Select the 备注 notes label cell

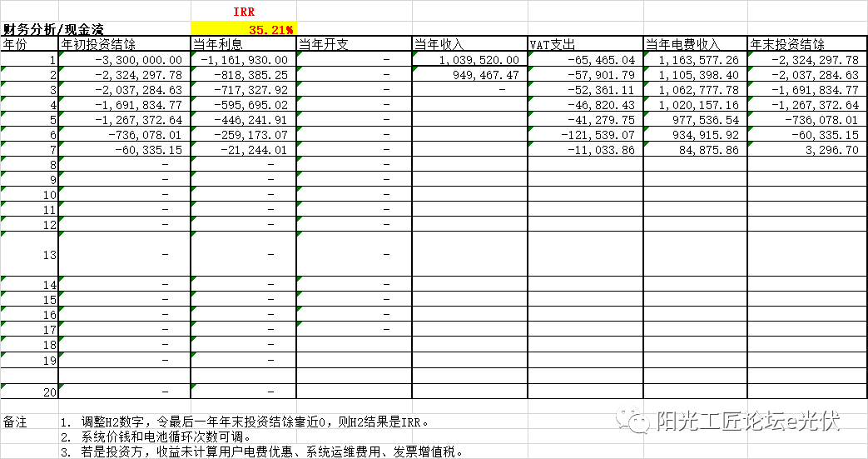[x=29, y=421]
